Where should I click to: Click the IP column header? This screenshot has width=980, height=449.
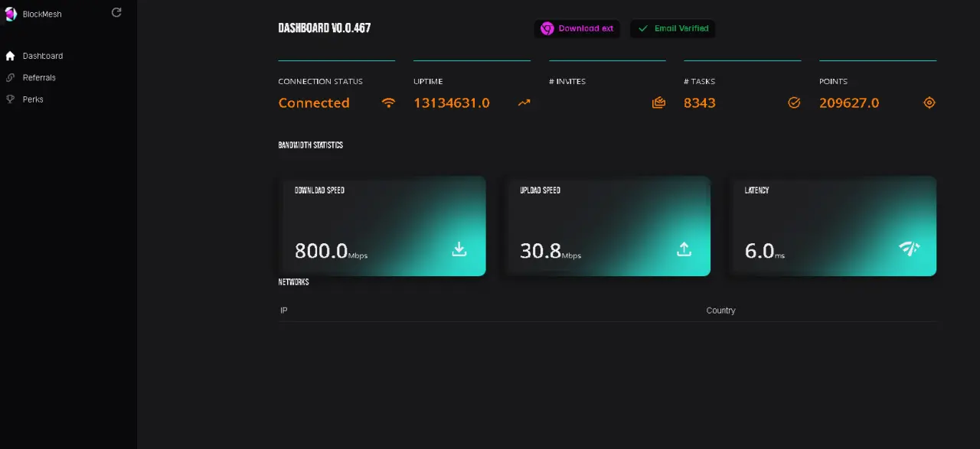[283, 311]
